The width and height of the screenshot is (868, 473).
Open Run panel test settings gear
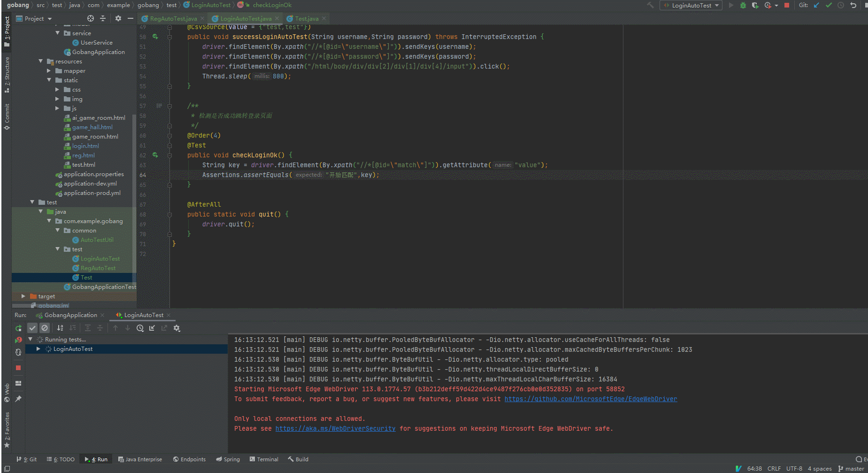[177, 328]
